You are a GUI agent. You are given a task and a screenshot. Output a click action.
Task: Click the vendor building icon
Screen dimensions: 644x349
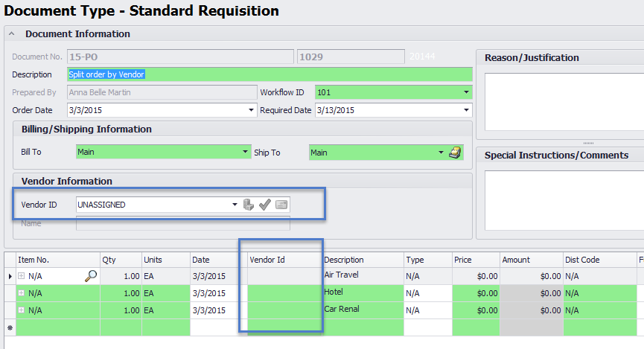click(x=249, y=205)
